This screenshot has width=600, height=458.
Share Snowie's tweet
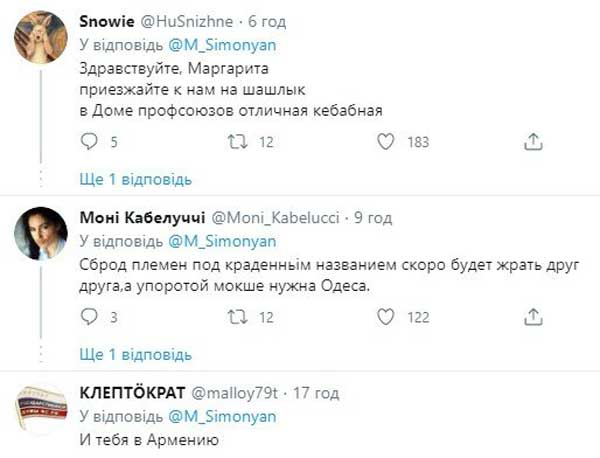pos(533,142)
